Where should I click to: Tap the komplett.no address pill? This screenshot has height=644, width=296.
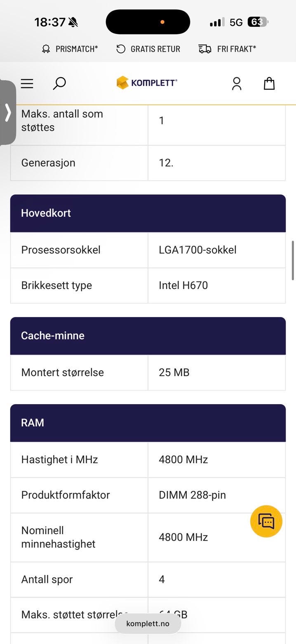[148, 623]
